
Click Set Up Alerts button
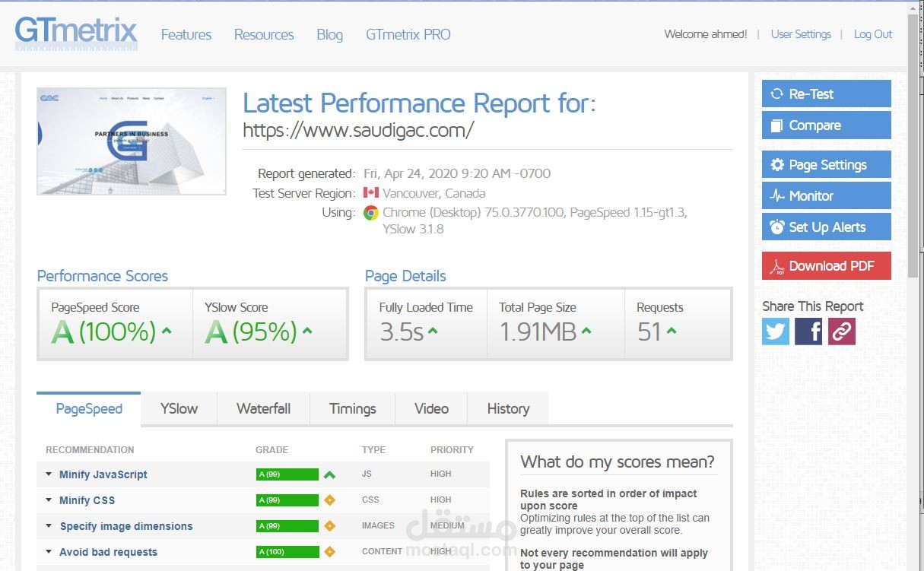[827, 227]
